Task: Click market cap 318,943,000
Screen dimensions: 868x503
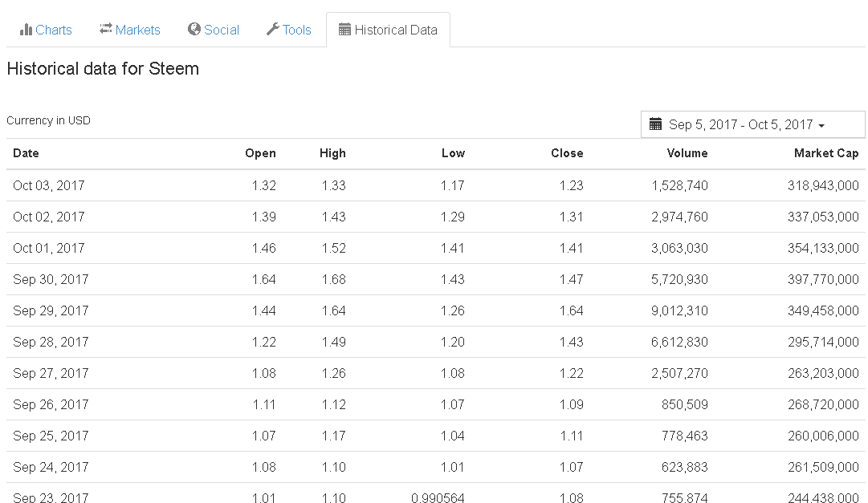Action: point(823,185)
